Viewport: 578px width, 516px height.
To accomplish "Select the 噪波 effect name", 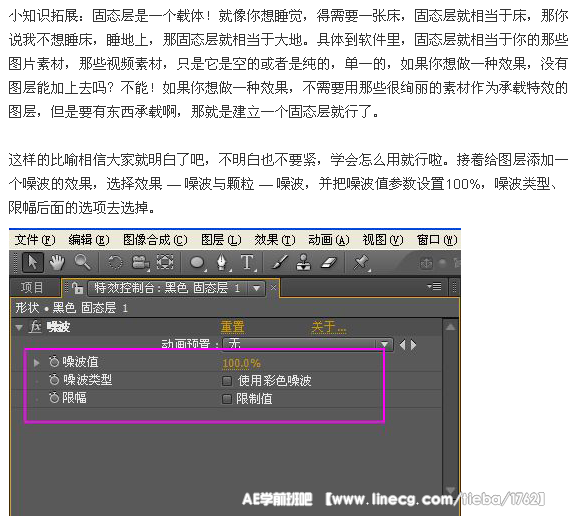I will [x=58, y=327].
